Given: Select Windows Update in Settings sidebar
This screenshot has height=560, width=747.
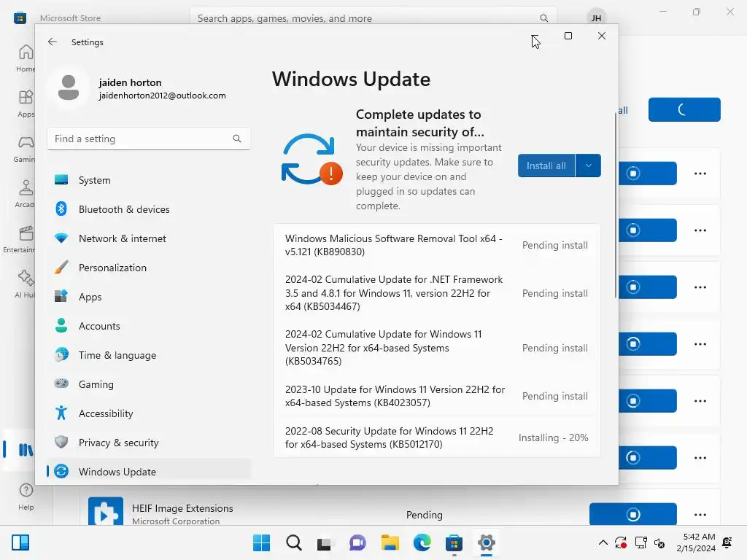Looking at the screenshot, I should (x=149, y=472).
